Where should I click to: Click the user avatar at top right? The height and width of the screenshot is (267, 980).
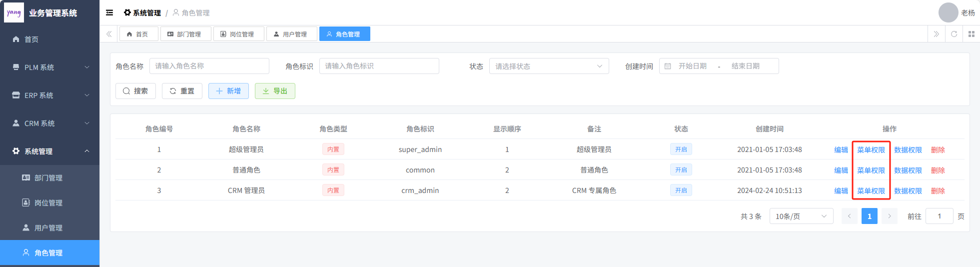click(948, 12)
